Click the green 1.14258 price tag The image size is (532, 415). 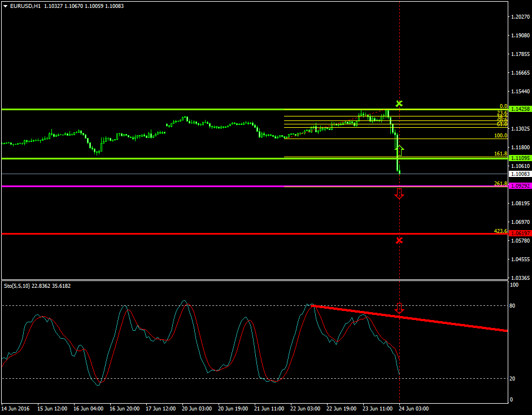519,109
